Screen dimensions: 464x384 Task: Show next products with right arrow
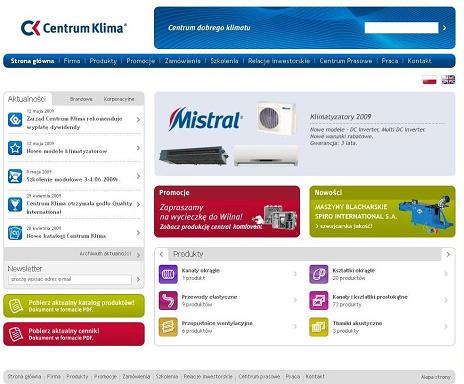click(x=448, y=254)
